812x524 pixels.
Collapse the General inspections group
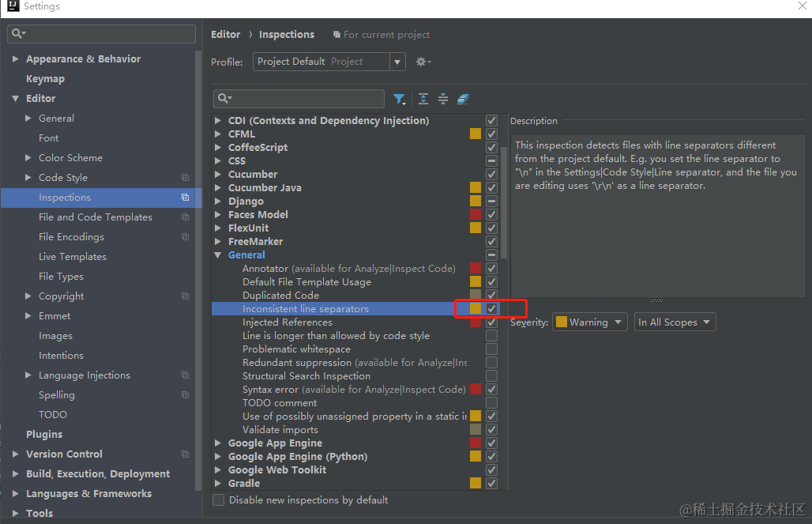coord(218,255)
